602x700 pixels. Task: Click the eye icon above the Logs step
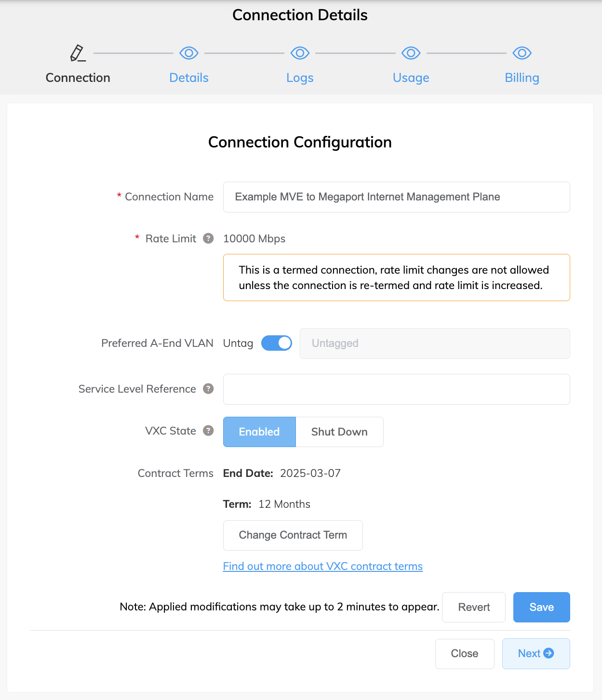pos(300,53)
